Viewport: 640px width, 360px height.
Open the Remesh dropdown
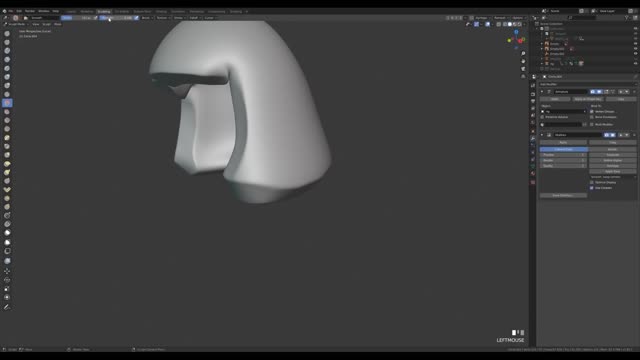[x=500, y=18]
